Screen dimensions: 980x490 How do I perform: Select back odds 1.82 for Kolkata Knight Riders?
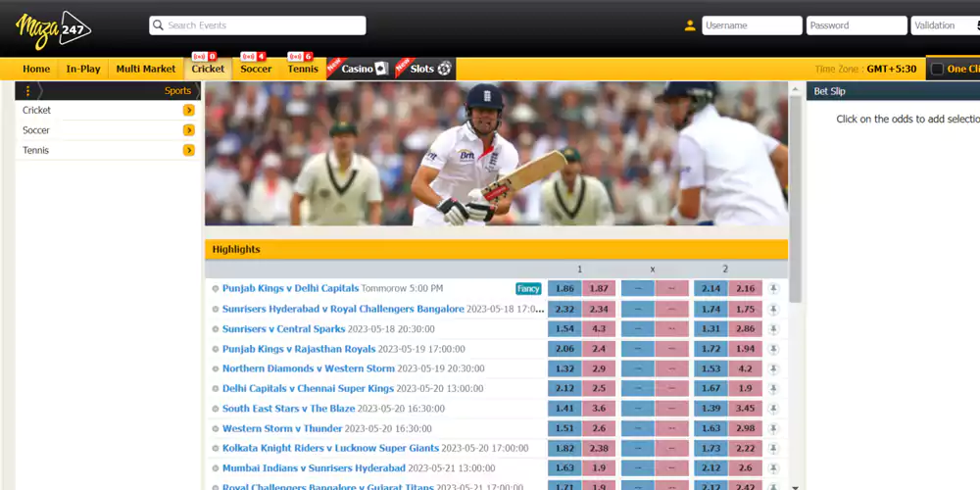click(x=564, y=448)
